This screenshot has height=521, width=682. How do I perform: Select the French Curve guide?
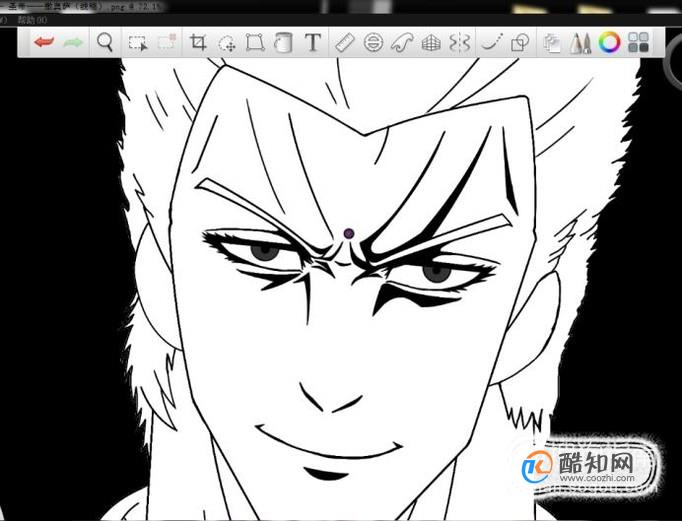tap(401, 43)
